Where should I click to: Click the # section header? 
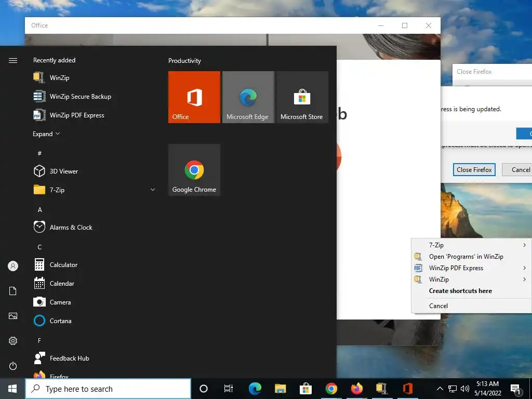(x=39, y=153)
